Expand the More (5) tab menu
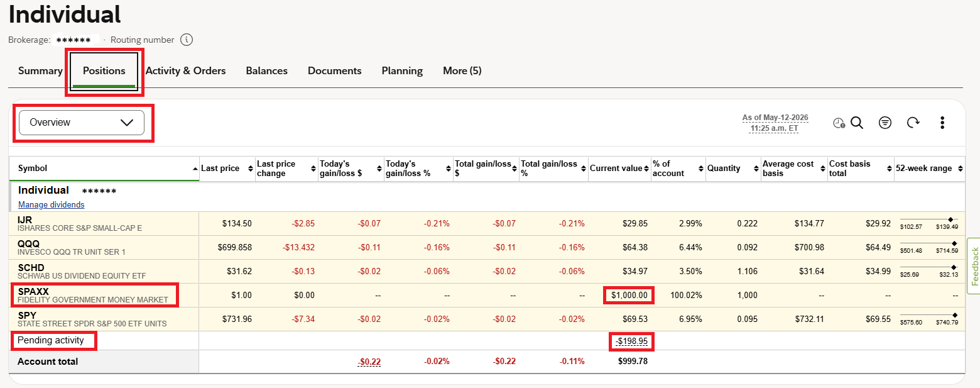The image size is (980, 388). click(462, 71)
